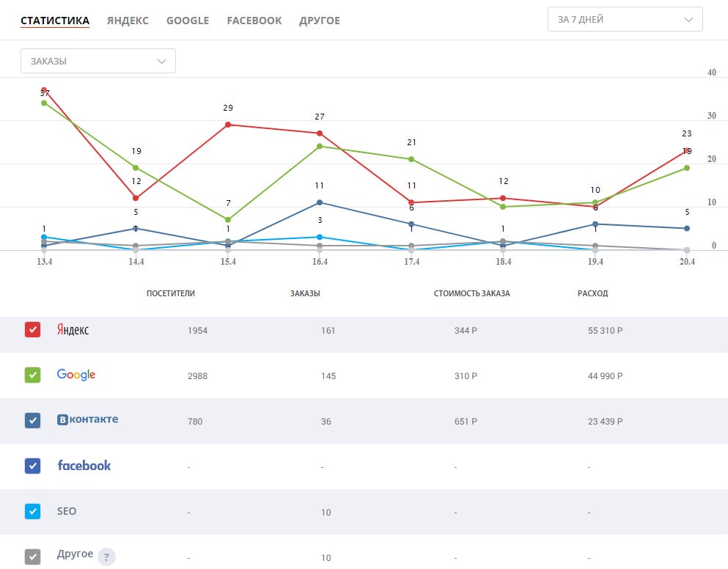Image resolution: width=728 pixels, height=569 pixels.
Task: Click Google orders value 145
Action: pyautogui.click(x=328, y=376)
